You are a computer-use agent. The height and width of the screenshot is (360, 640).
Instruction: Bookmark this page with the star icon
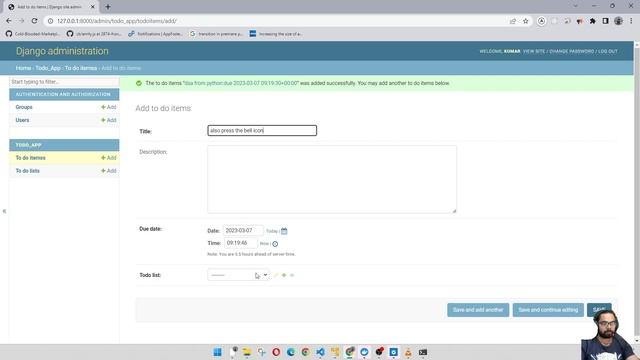[526, 21]
